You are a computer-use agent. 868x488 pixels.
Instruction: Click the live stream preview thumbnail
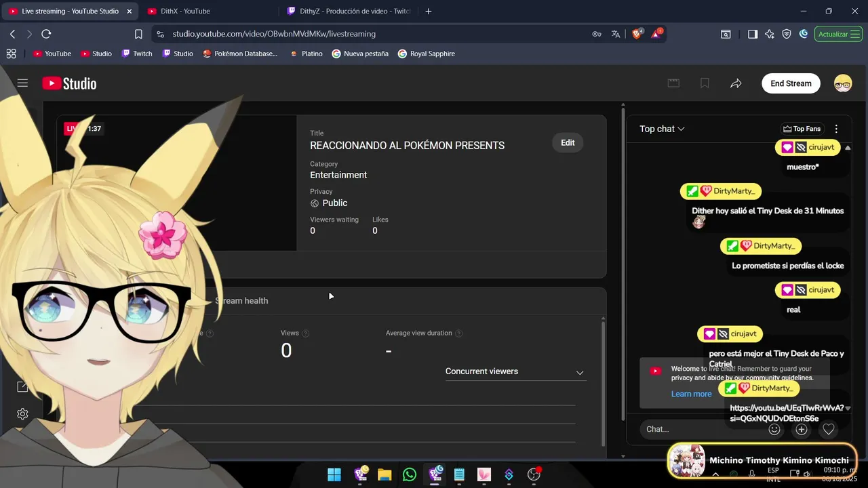(177, 183)
